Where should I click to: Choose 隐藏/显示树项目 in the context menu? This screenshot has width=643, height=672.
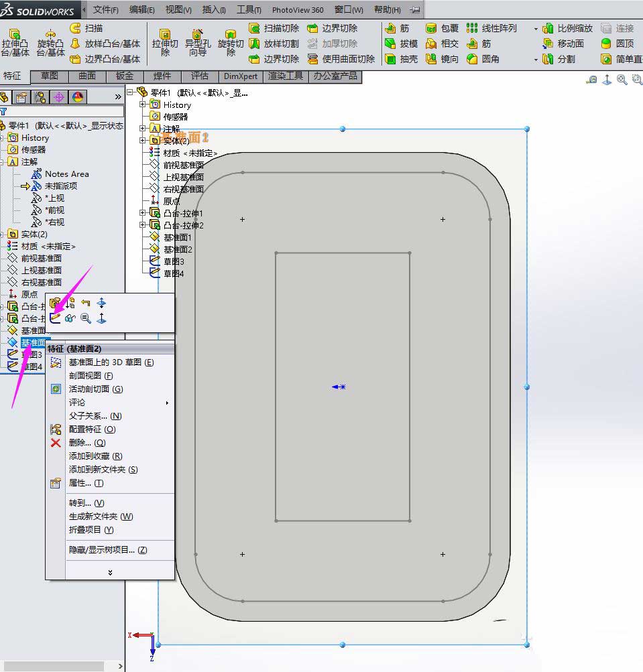tap(110, 550)
